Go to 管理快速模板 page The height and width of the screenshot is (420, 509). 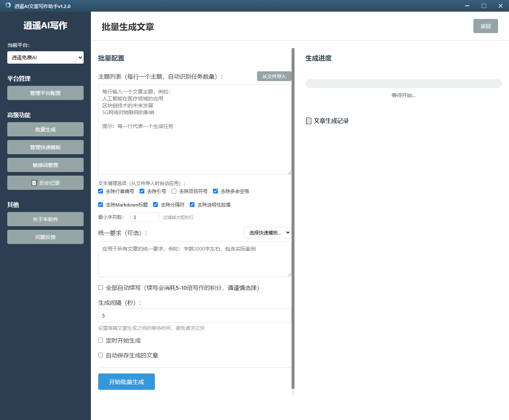(45, 147)
